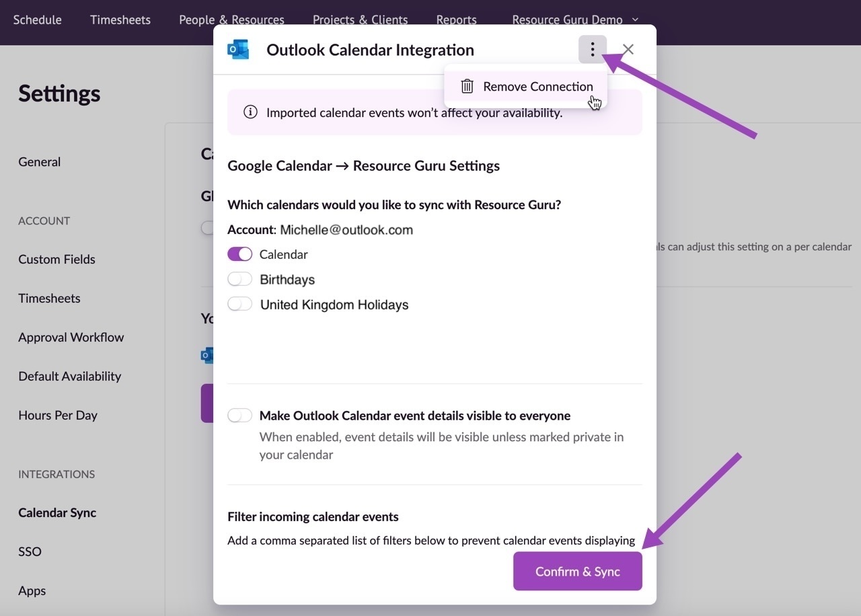This screenshot has height=616, width=861.
Task: Open Projects & Clients in the top navigation
Action: (x=360, y=20)
